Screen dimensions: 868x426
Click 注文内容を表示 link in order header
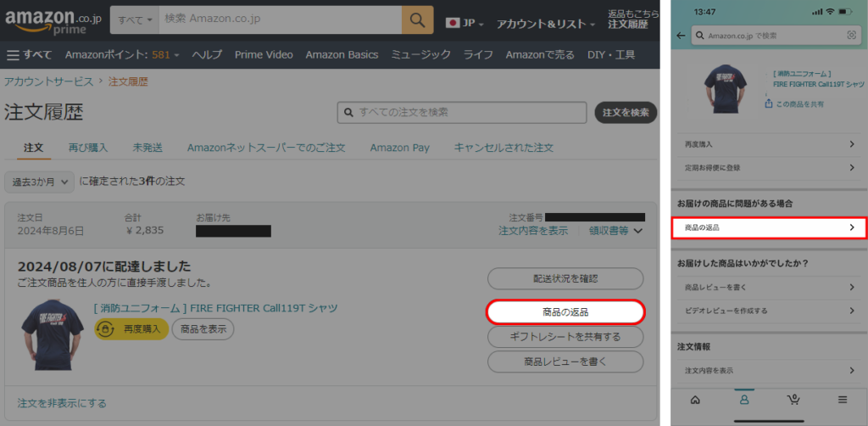[x=533, y=231]
